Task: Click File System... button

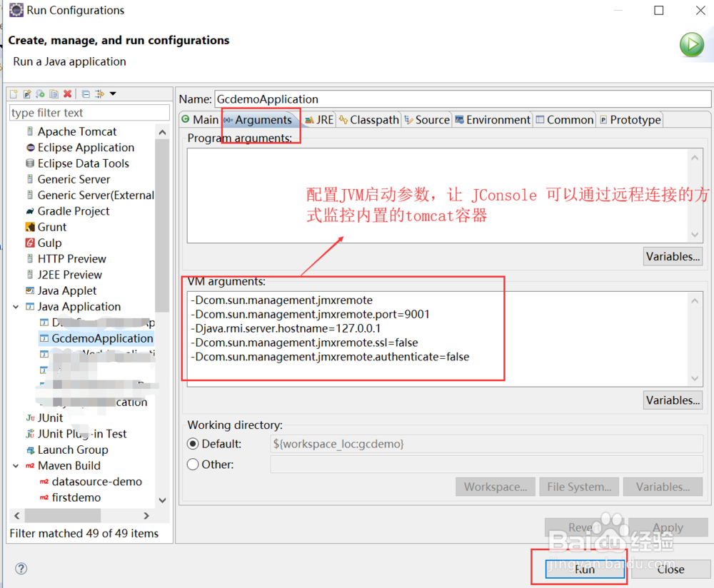Action: point(579,487)
